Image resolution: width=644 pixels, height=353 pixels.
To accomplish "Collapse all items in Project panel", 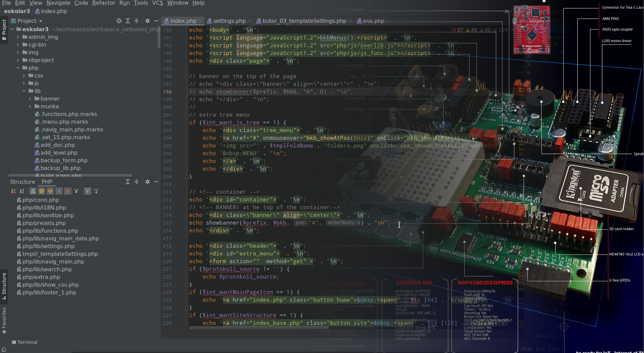I will click(x=137, y=21).
